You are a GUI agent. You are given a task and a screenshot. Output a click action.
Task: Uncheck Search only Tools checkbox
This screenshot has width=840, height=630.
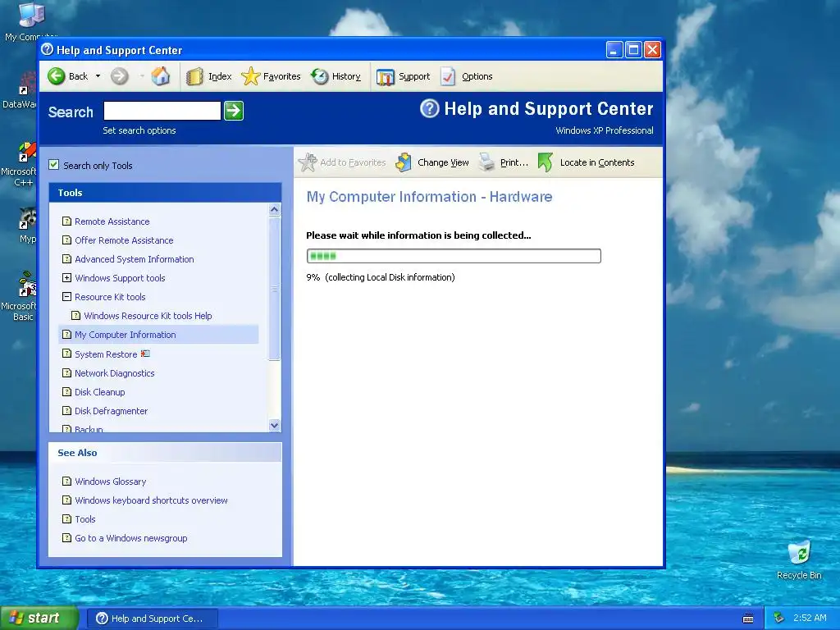pos(53,165)
